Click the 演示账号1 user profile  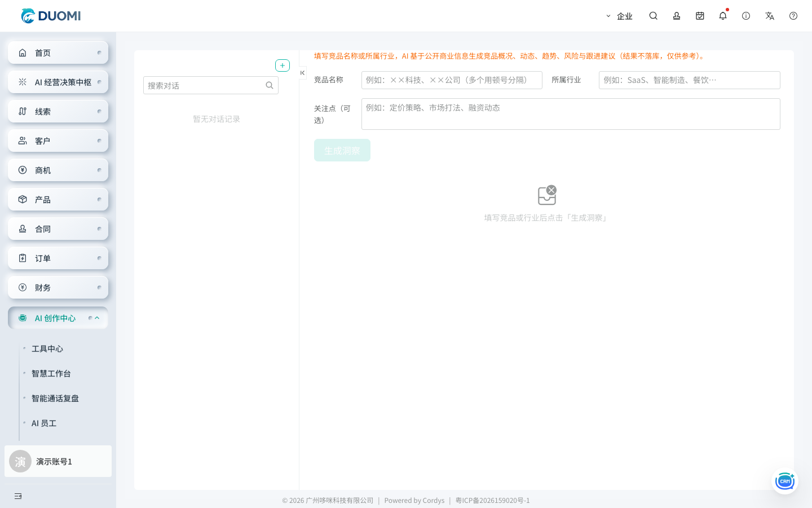click(x=58, y=461)
